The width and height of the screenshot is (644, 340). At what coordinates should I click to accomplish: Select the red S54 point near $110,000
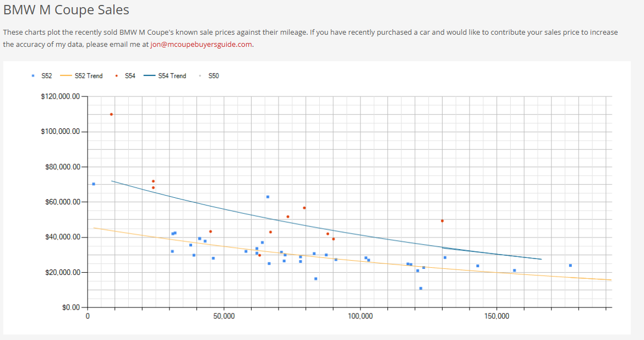tap(111, 114)
